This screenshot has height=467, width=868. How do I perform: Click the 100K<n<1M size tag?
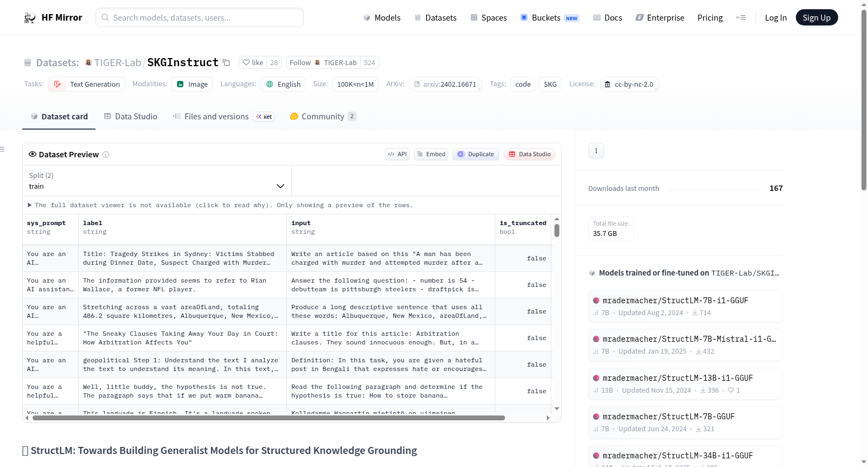[x=355, y=84]
